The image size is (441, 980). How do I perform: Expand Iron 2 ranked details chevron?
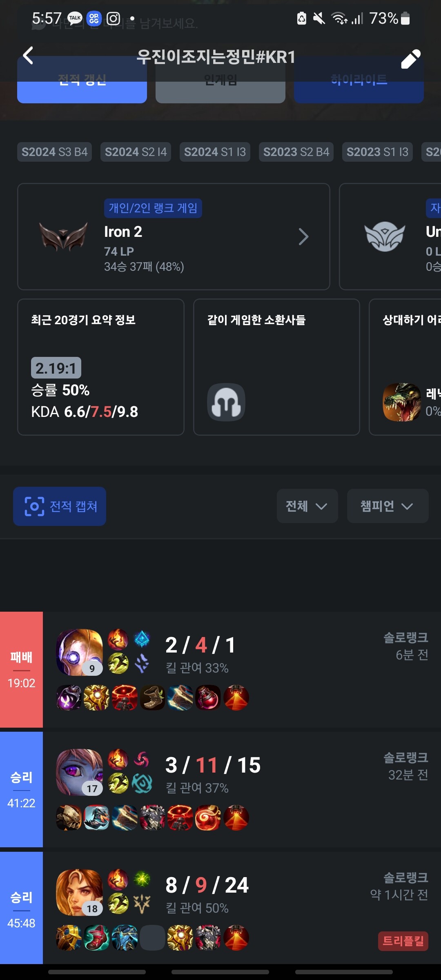pos(303,236)
